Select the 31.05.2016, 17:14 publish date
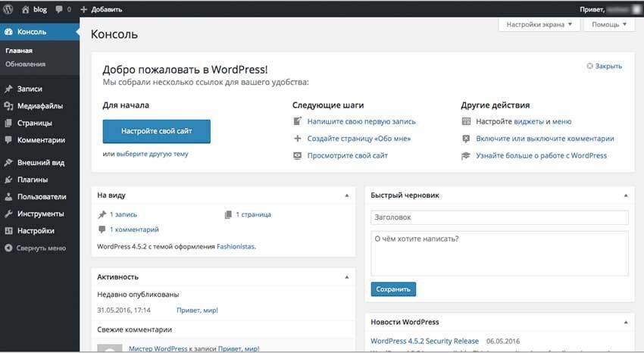 click(x=123, y=311)
